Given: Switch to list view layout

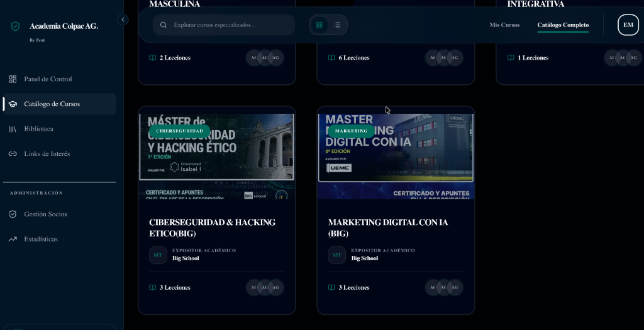Looking at the screenshot, I should [337, 25].
